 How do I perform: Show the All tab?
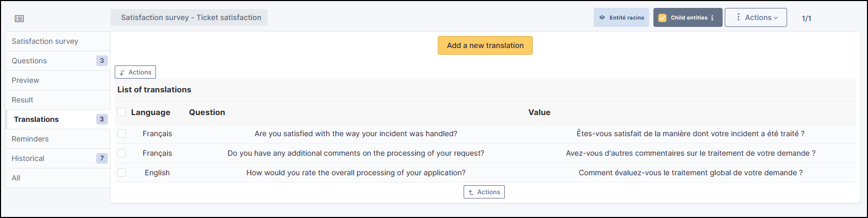click(x=16, y=178)
